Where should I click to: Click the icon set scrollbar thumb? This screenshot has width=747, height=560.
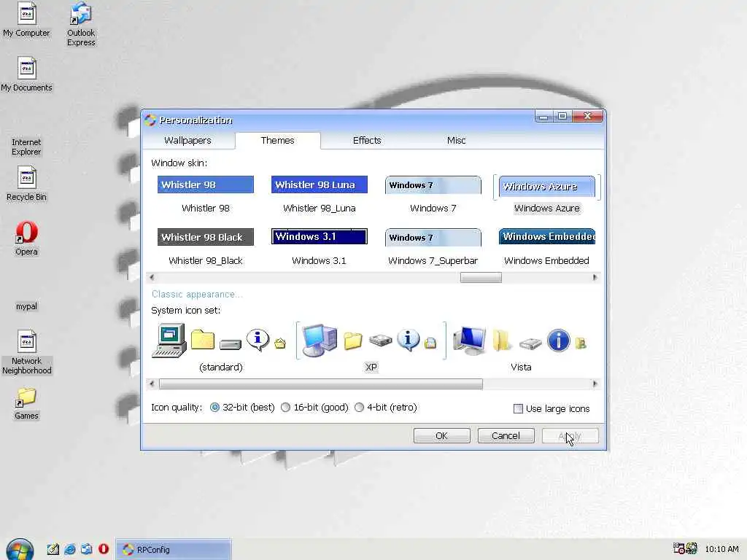click(x=321, y=384)
